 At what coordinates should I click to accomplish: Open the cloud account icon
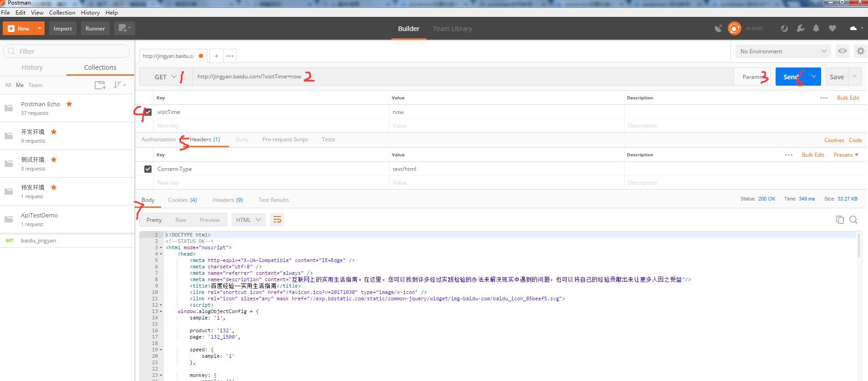click(x=856, y=28)
